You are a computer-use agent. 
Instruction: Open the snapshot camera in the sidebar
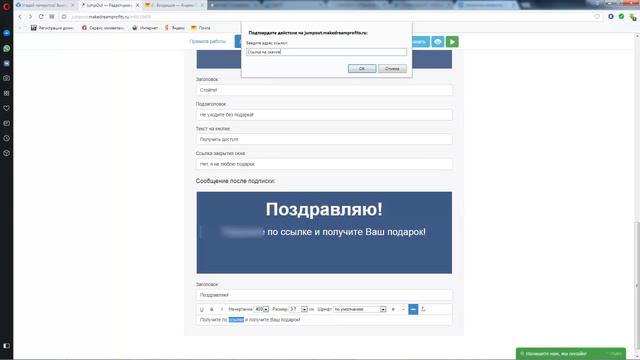click(x=7, y=78)
